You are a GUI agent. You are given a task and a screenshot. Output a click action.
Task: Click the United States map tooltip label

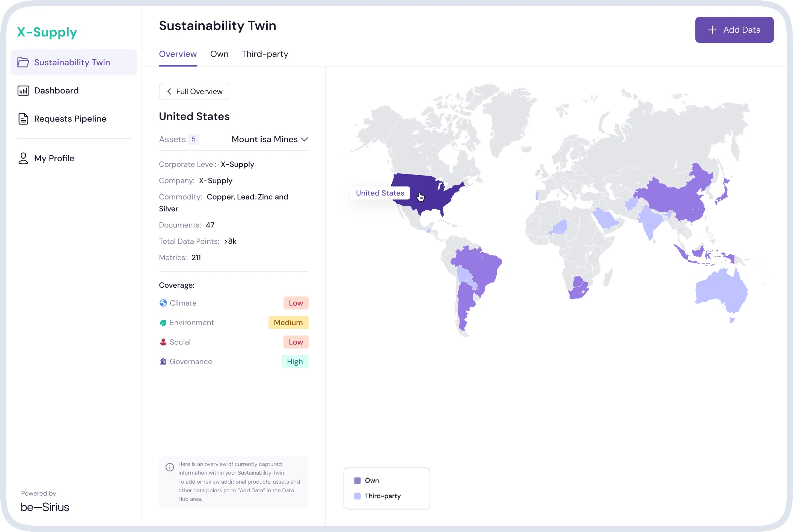[x=380, y=193]
